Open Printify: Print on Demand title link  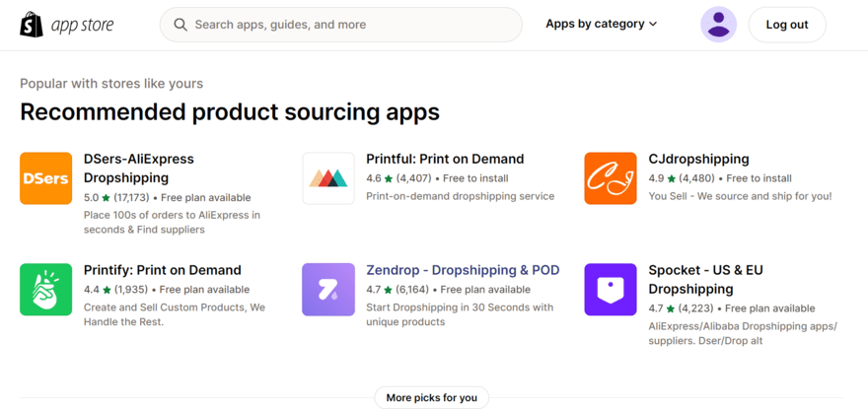click(163, 270)
